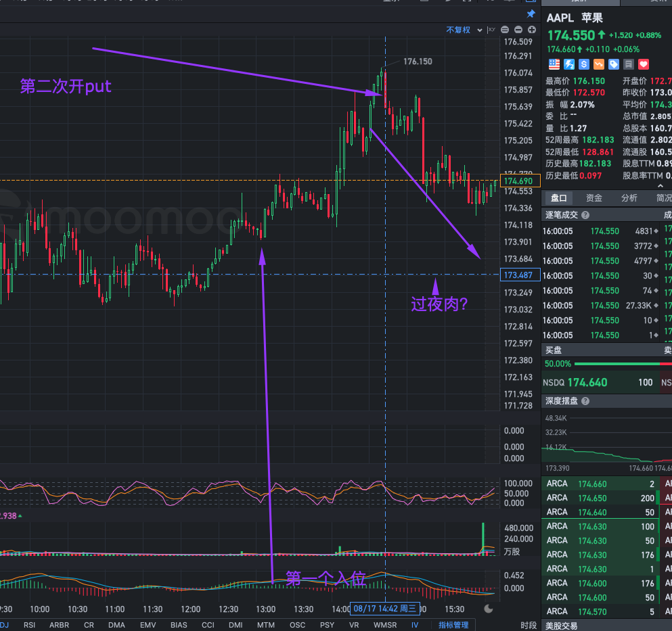The image size is (672, 631).
Task: Click the moon after-hours icon
Action: tap(489, 609)
